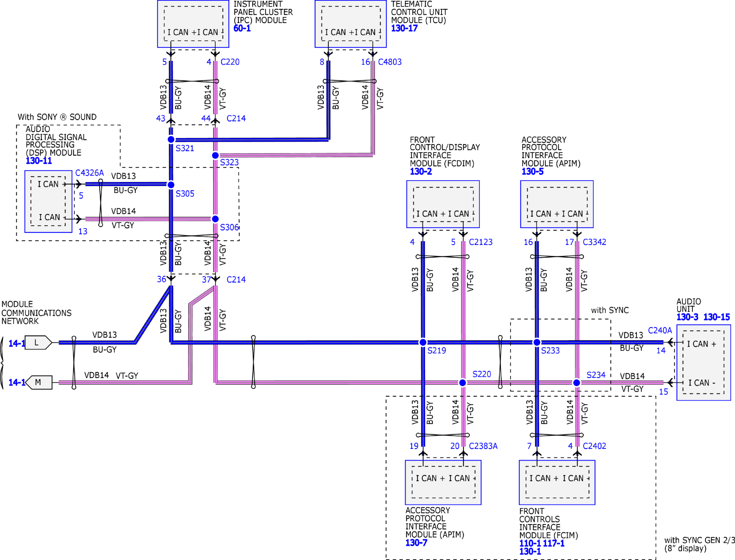Click the M off-page connector arrow
This screenshot has height=560, width=735.
tap(39, 382)
